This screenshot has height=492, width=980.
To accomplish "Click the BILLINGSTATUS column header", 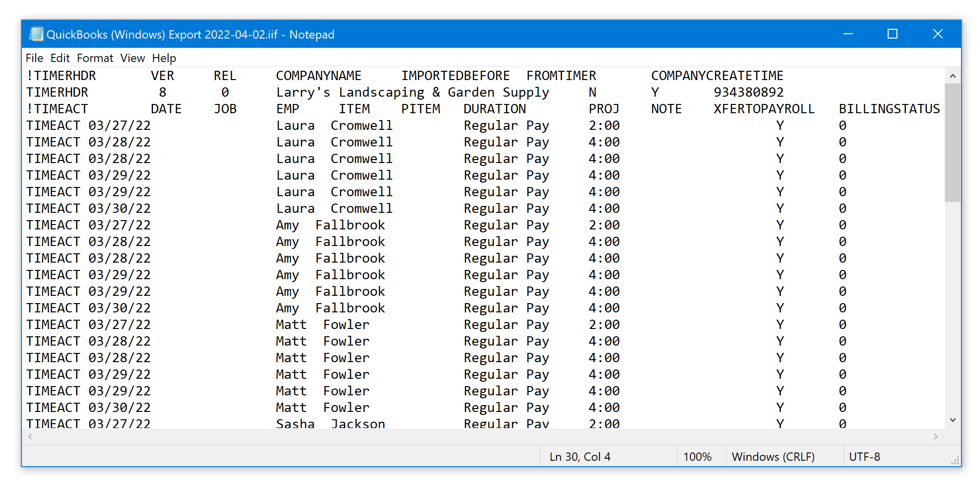I will [889, 109].
